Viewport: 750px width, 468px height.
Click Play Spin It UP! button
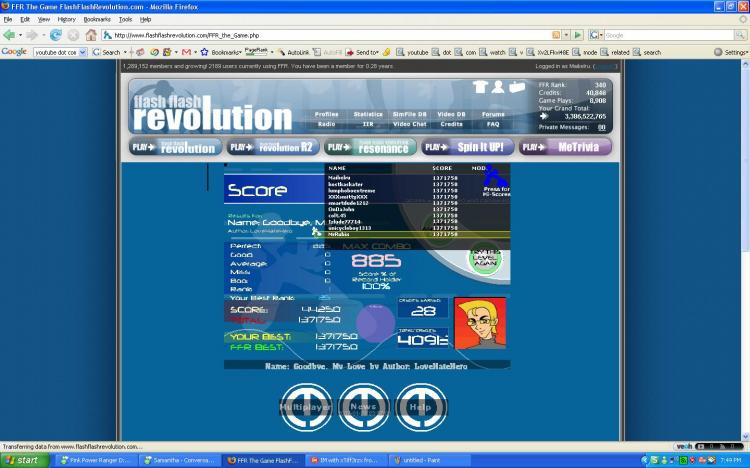(468, 147)
